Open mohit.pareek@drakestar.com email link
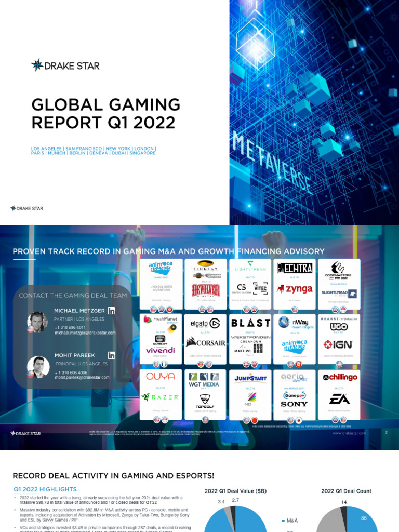This screenshot has height=532, width=399. point(82,377)
